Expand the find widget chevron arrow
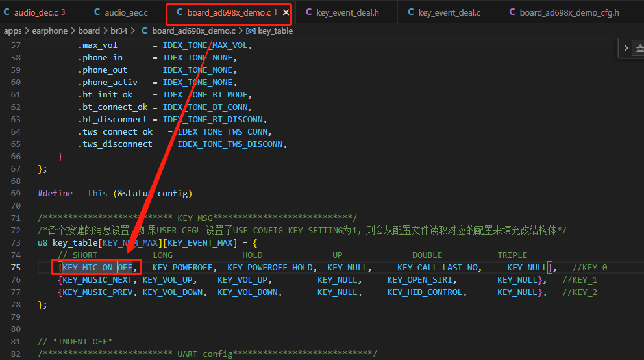Viewport: 644px width, 360px height. point(626,48)
